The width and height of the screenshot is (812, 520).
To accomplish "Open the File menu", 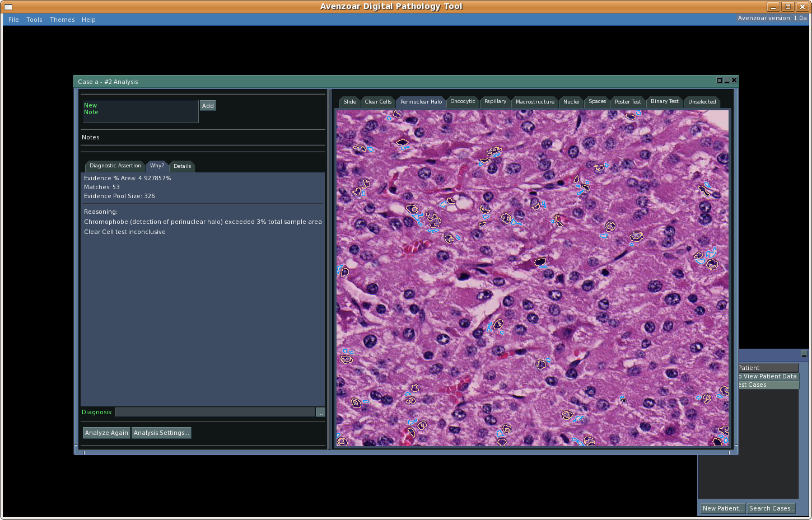I will (13, 20).
